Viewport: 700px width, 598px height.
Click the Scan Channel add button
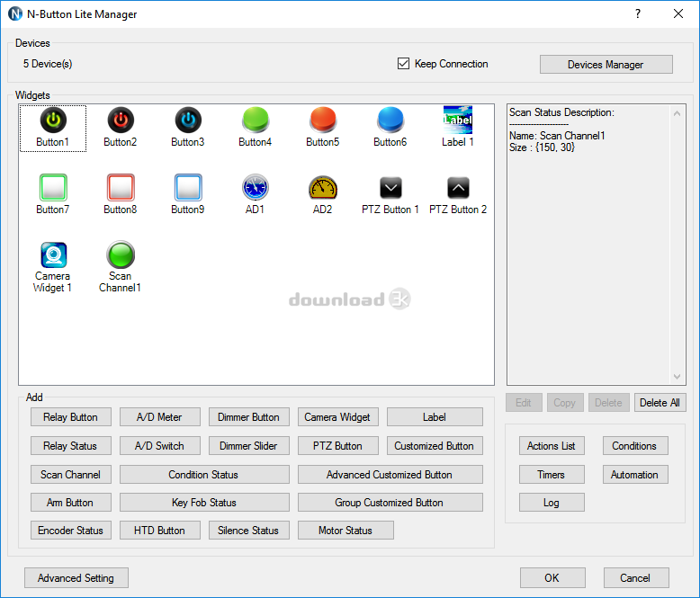[70, 475]
